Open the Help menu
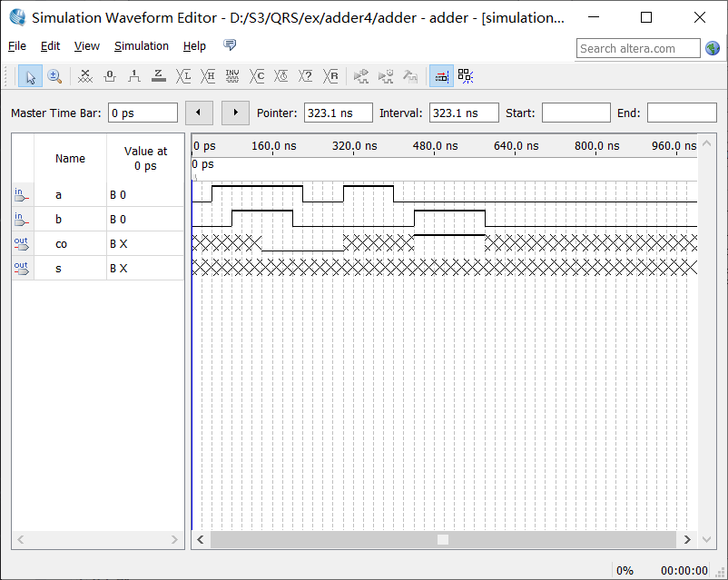 [194, 46]
